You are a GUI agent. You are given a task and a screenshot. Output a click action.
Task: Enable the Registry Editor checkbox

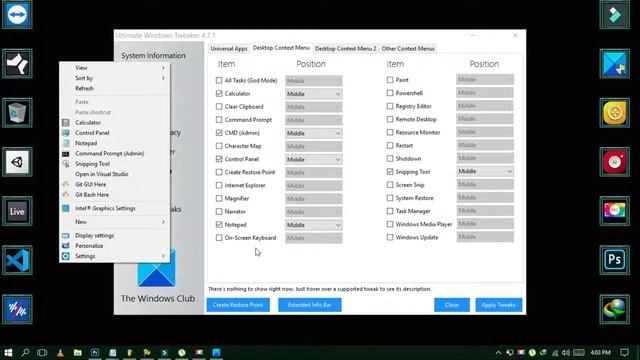(390, 106)
